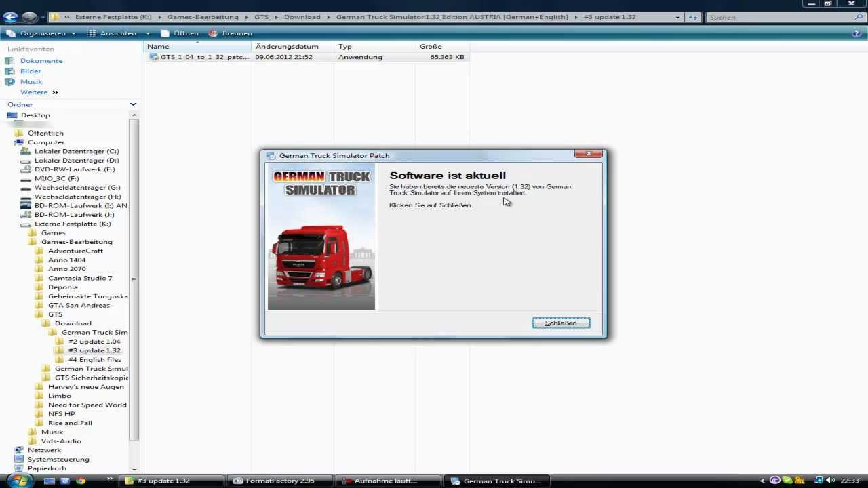Image resolution: width=868 pixels, height=488 pixels.
Task: Sort files by Änderungsdatum column header
Action: pyautogui.click(x=292, y=47)
